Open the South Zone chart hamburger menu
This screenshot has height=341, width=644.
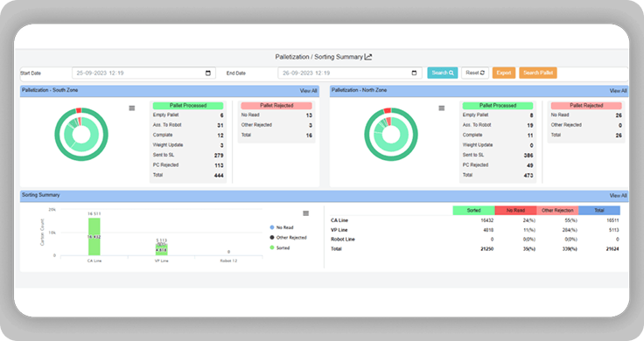tap(132, 108)
